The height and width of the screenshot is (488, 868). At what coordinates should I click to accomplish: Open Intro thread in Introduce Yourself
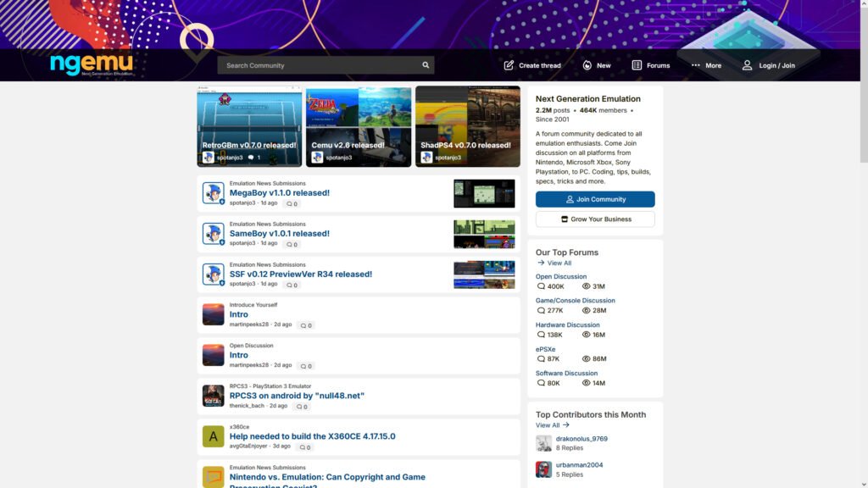tap(238, 314)
